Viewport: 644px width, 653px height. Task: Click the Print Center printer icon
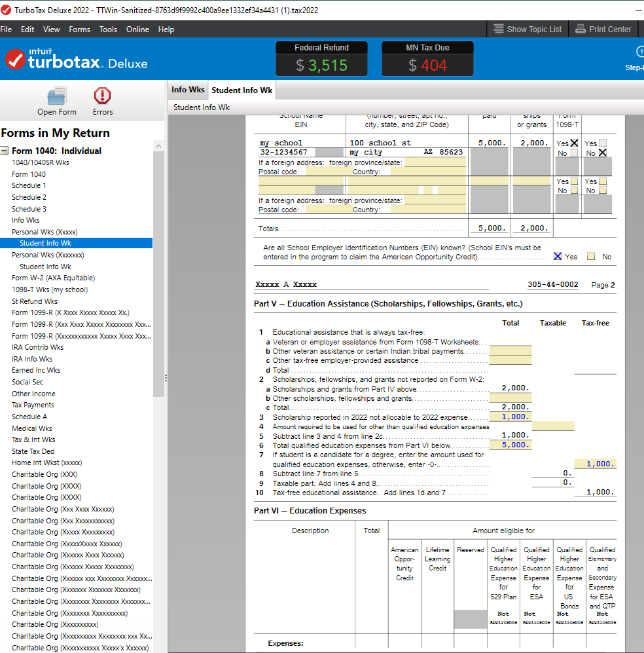click(x=581, y=29)
